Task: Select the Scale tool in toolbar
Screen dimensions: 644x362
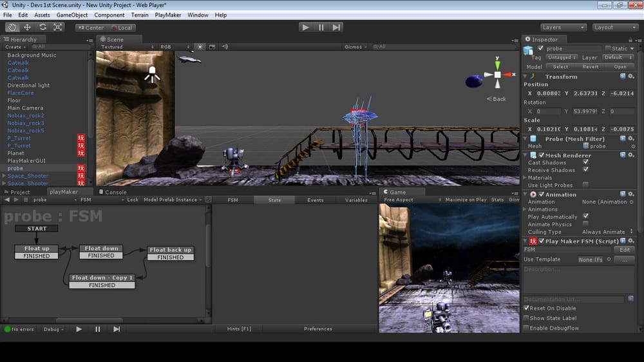Action: (x=58, y=28)
